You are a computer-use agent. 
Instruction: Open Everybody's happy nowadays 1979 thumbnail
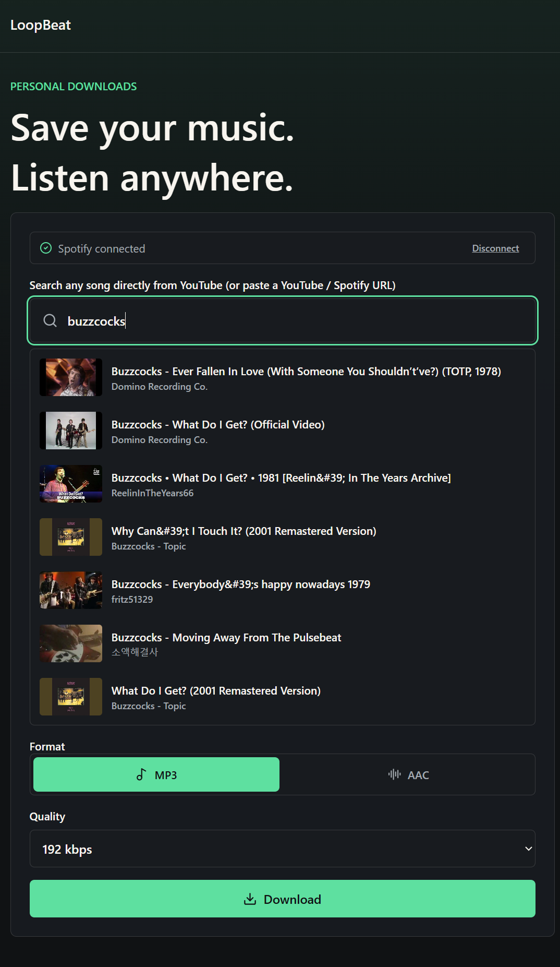[x=71, y=590]
